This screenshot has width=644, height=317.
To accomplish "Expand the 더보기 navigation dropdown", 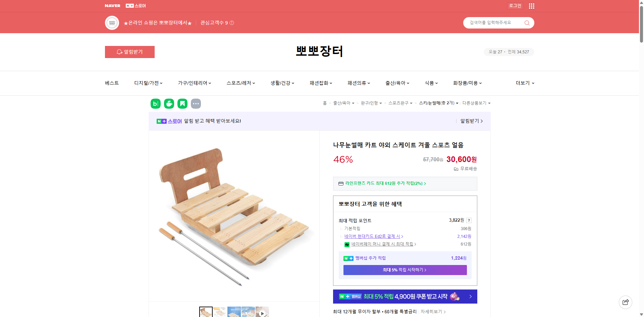I will pyautogui.click(x=524, y=83).
